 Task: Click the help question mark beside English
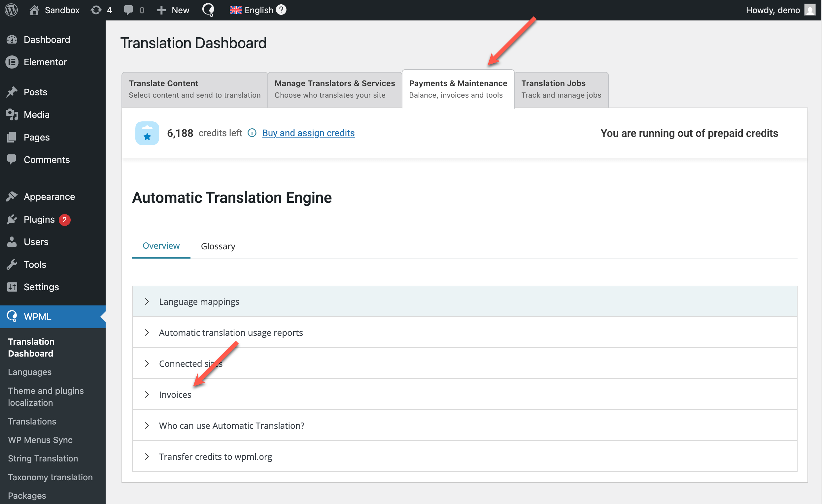(x=281, y=10)
